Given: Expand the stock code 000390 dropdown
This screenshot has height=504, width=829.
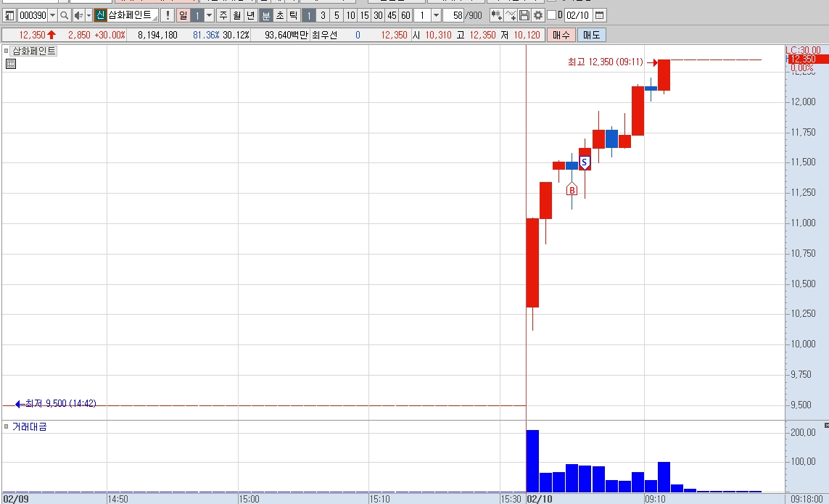Looking at the screenshot, I should [52, 15].
